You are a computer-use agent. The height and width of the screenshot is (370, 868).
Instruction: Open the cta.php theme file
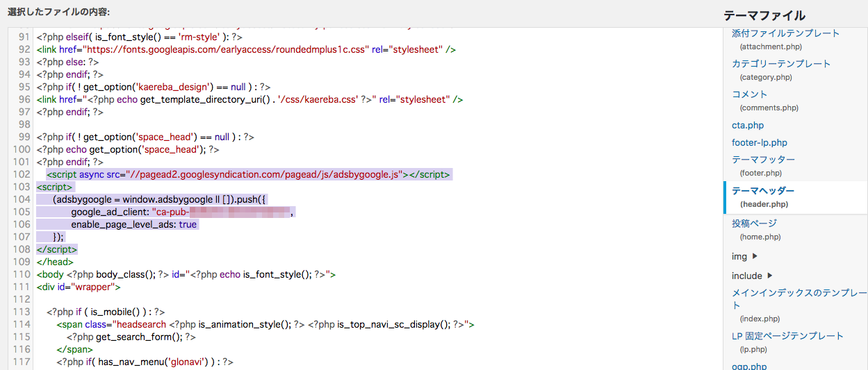(748, 126)
